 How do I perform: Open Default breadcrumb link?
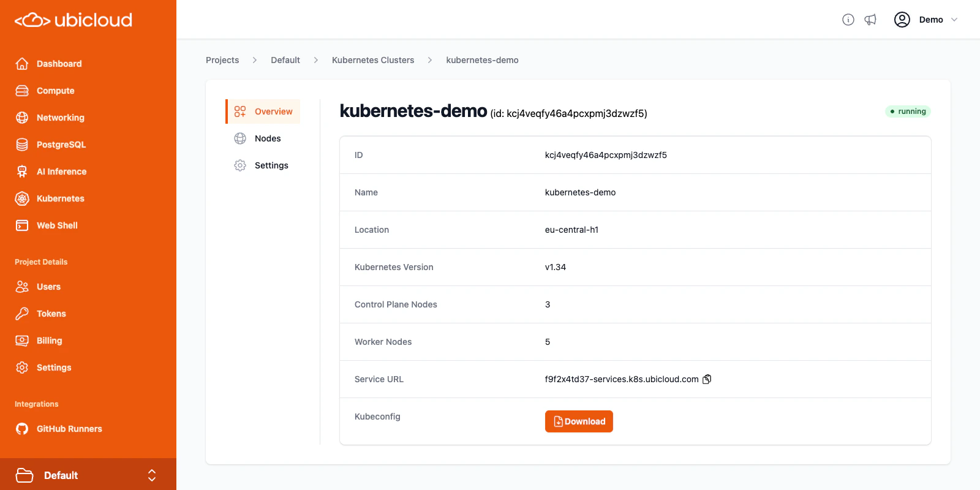(x=285, y=60)
